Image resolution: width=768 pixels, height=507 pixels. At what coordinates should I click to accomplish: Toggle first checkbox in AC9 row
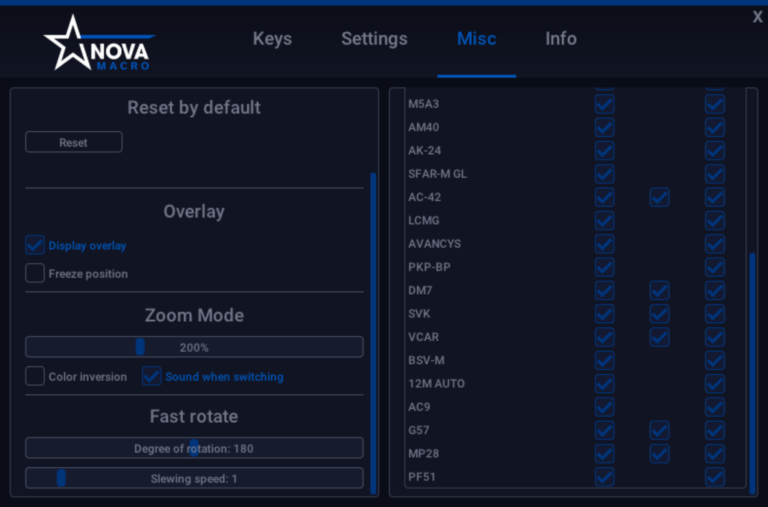click(605, 407)
